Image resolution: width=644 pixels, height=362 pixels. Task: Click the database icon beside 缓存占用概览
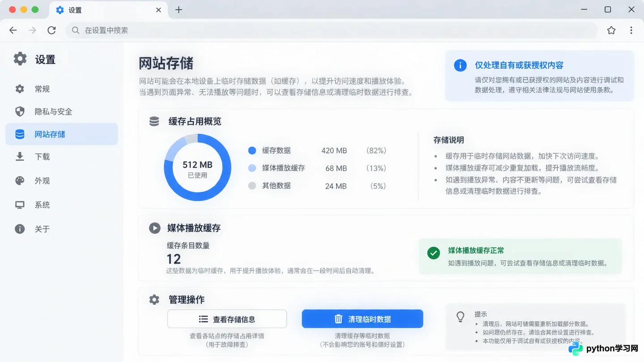click(154, 122)
